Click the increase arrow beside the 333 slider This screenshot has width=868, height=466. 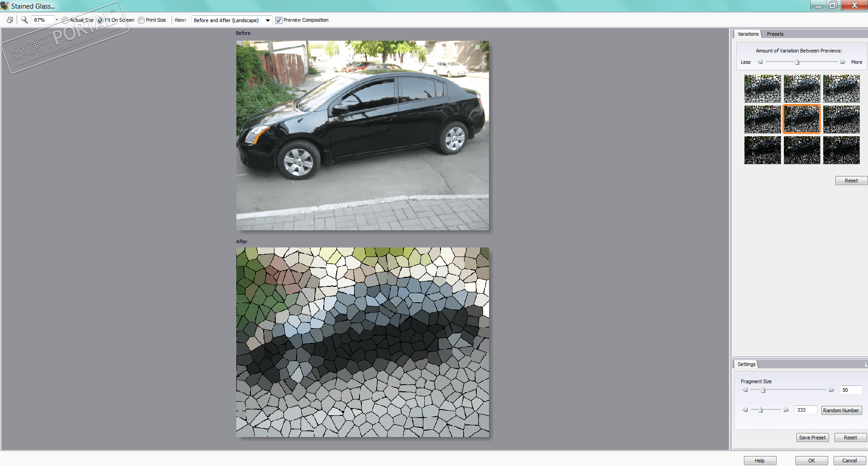click(x=786, y=410)
